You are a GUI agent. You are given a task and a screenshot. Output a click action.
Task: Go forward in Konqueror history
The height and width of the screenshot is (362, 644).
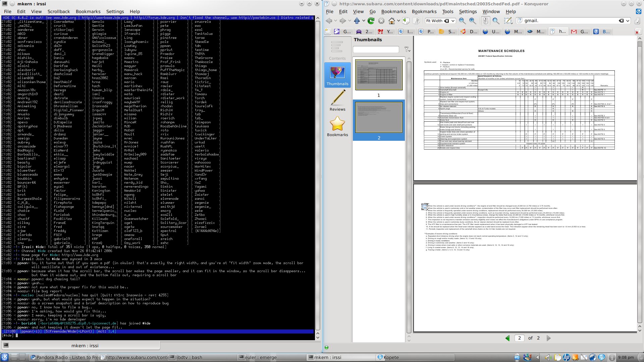(342, 21)
